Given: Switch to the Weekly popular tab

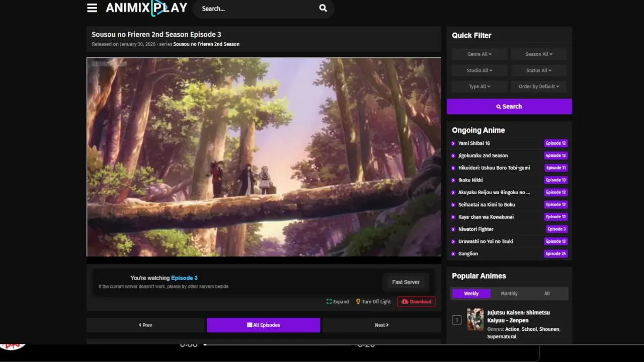Looking at the screenshot, I should (x=471, y=294).
